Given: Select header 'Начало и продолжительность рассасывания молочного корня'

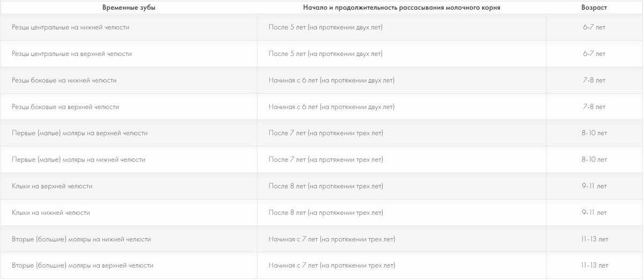Looking at the screenshot, I should [x=401, y=7].
